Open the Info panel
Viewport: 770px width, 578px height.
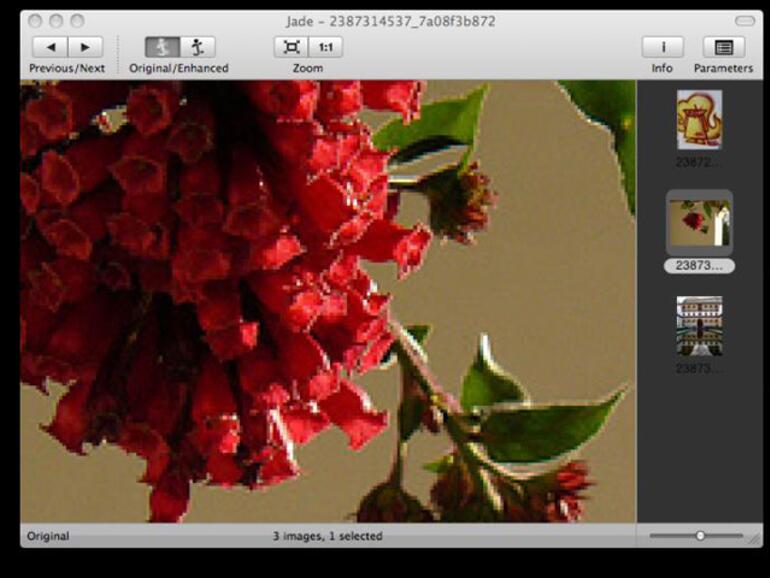click(x=662, y=47)
